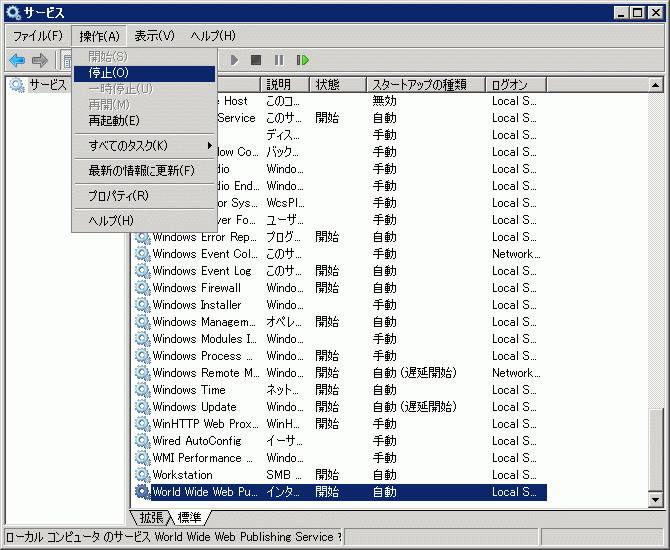Click the vertical scrollbar thumb

click(x=655, y=450)
